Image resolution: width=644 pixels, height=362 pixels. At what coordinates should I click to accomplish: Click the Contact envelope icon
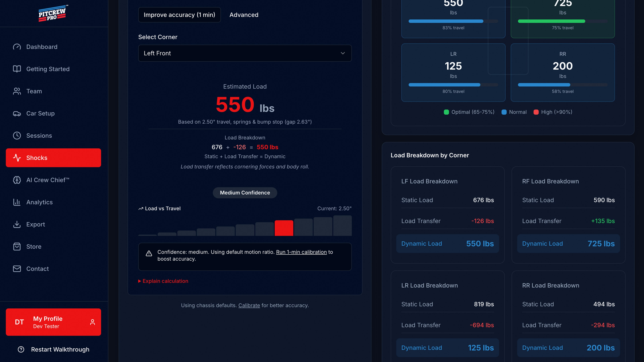click(x=17, y=269)
